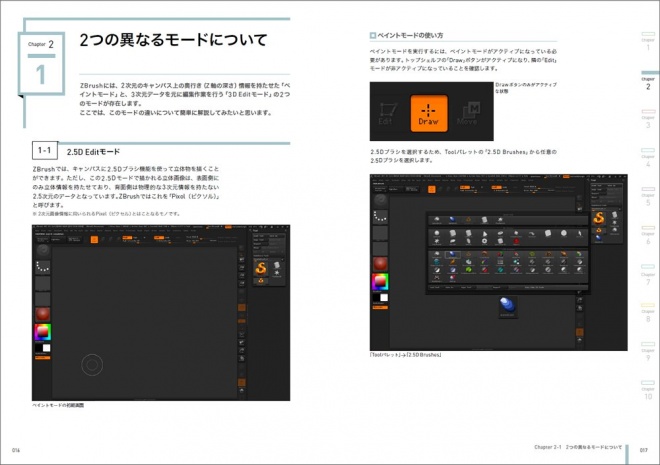Select the green ball 2.5D brush in popup
This screenshot has width=660, height=465.
pyautogui.click(x=468, y=269)
